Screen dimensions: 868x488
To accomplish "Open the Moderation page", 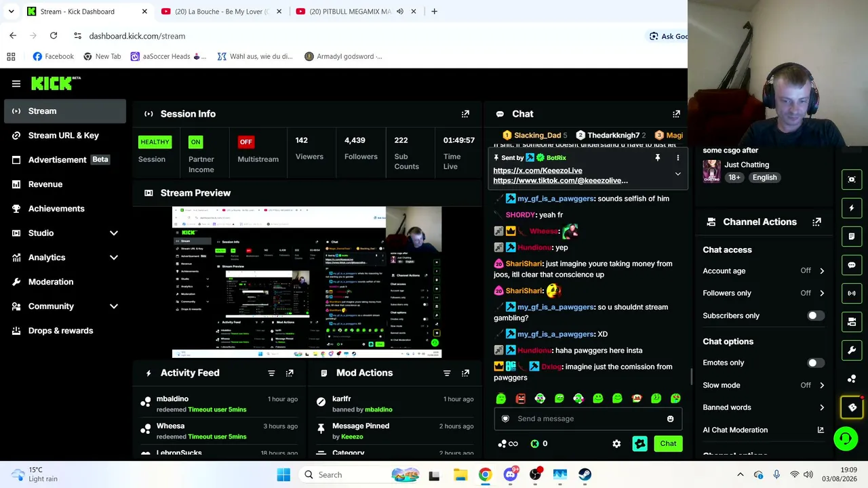I will (x=65, y=282).
